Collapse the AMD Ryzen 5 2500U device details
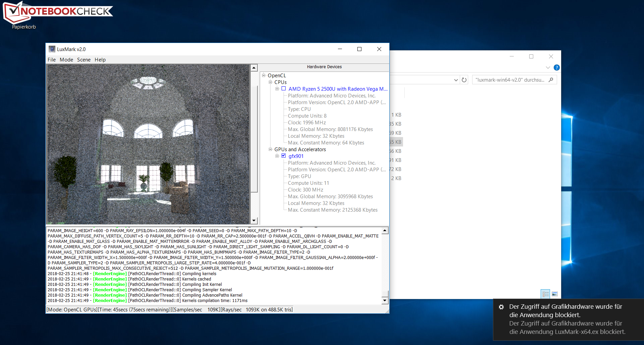The image size is (644, 345). [277, 89]
